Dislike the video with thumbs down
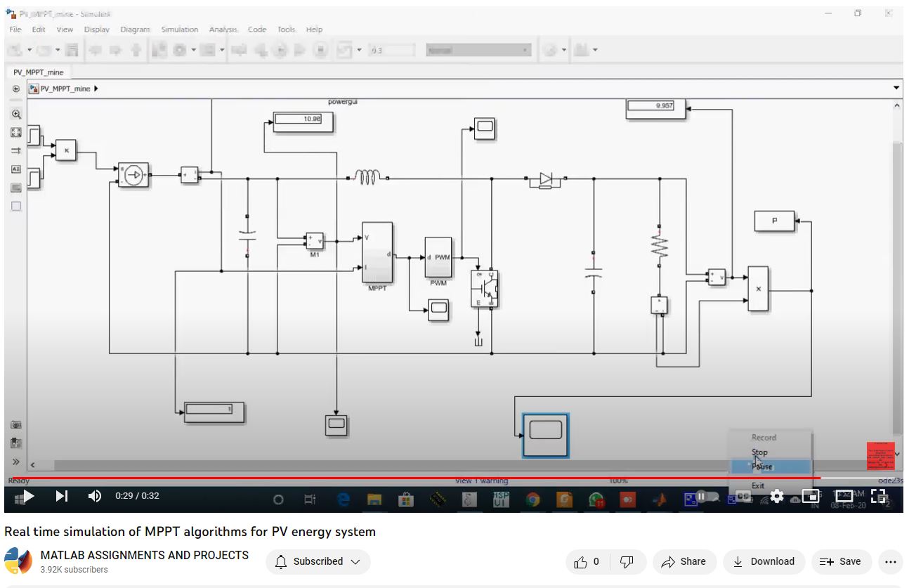Screen dimensions: 909x588 point(627,561)
